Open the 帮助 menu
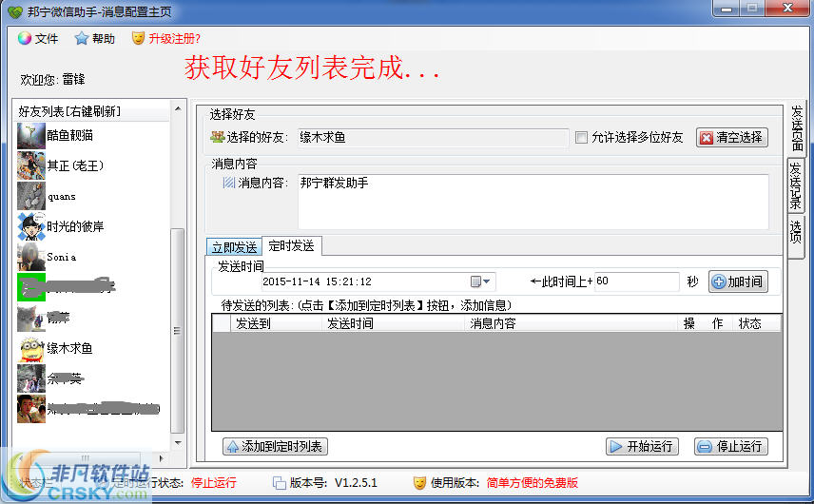 (95, 38)
